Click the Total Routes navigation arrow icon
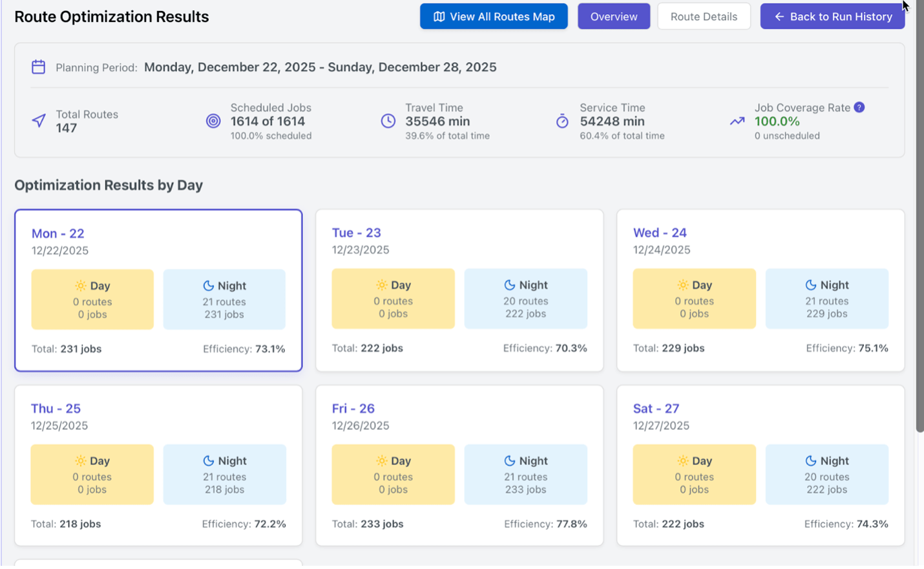Screen dimensions: 924x569 [39, 121]
